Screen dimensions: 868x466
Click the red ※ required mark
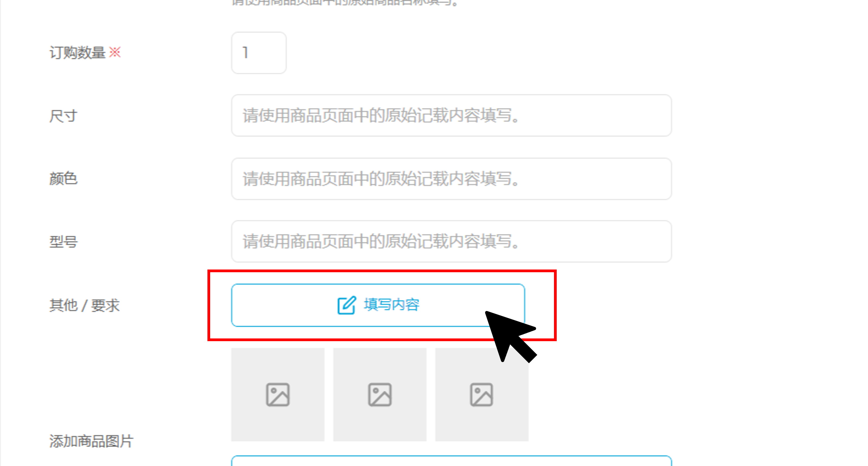click(x=115, y=52)
